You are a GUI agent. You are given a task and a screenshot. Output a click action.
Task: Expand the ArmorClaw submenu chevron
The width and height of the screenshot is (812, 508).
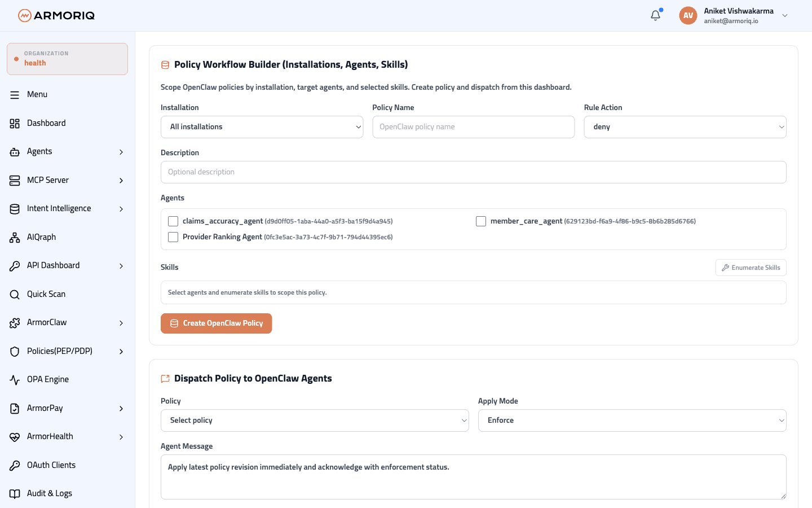click(x=121, y=323)
